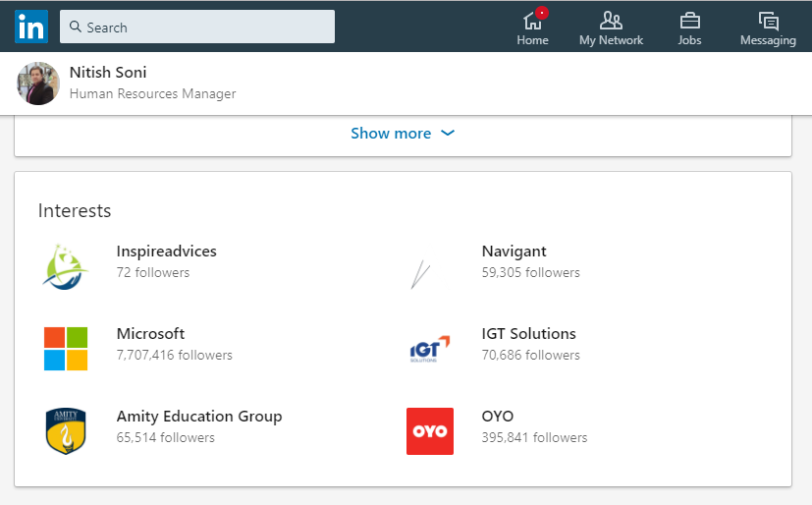Open the Inspireadvices company link

166,252
